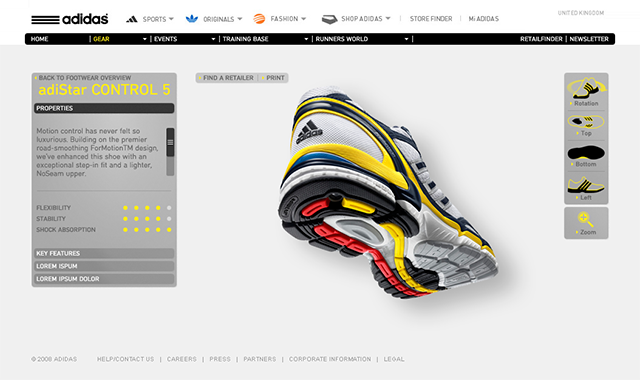This screenshot has width=640, height=380.
Task: Click the Find a Retailer button
Action: pos(228,78)
